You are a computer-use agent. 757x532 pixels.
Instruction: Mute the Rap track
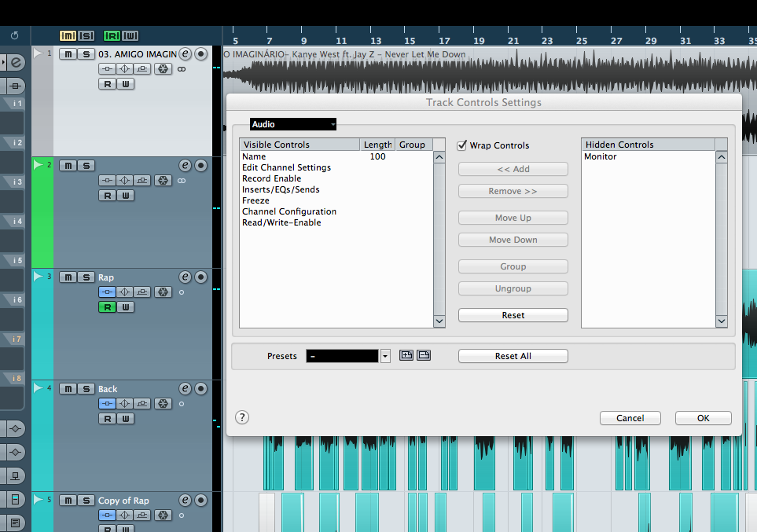[68, 277]
